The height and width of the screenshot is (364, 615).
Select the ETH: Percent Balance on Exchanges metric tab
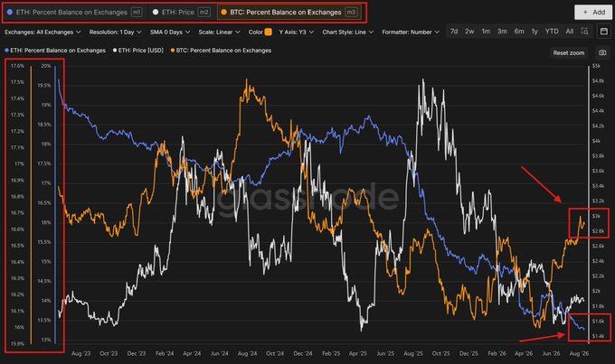coord(74,12)
